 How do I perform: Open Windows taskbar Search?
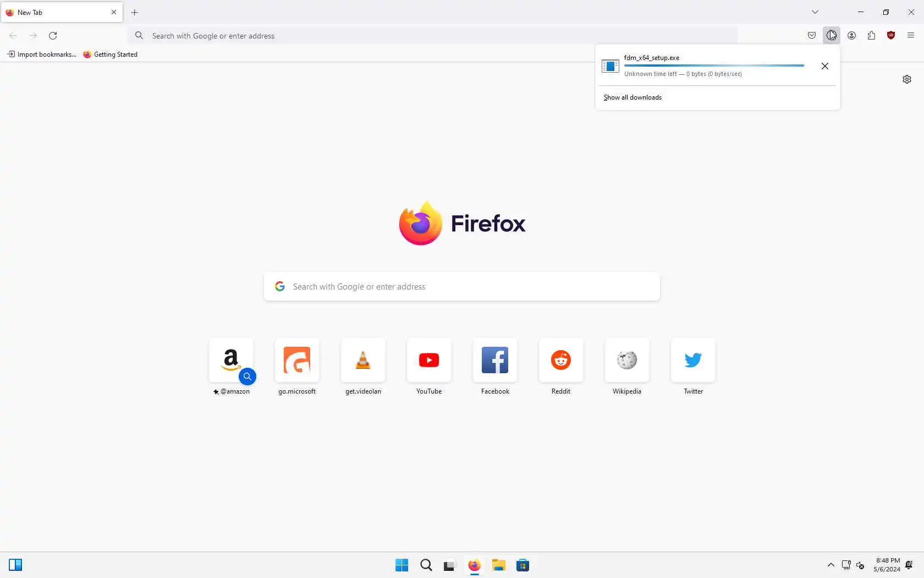tap(426, 565)
